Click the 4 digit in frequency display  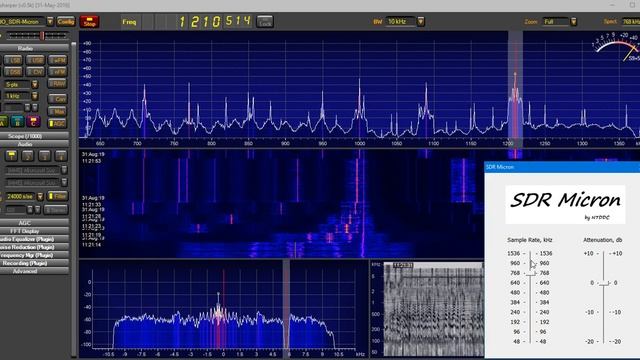tap(247, 20)
